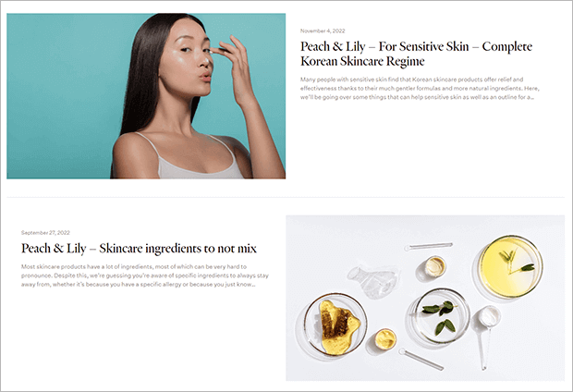Click the glass stirring rod at photo bottom
Screen dimensions: 573x392
(x=421, y=359)
